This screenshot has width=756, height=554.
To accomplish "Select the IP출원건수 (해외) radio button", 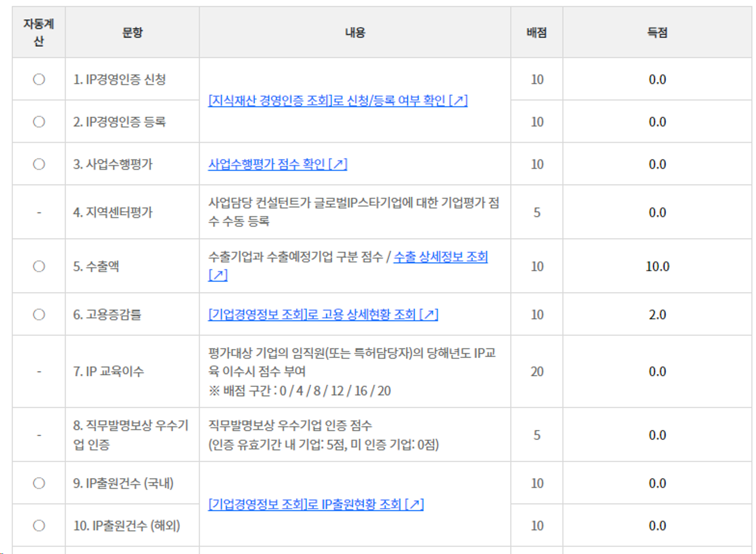I will (39, 526).
